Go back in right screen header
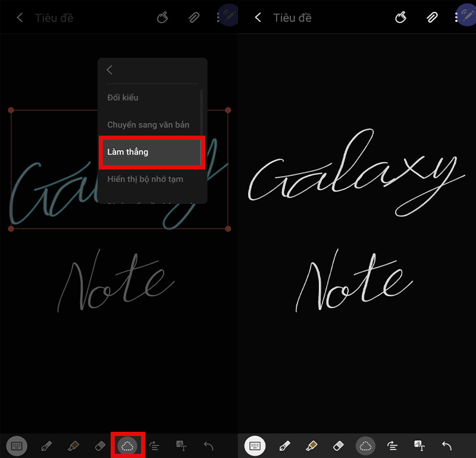 (258, 18)
